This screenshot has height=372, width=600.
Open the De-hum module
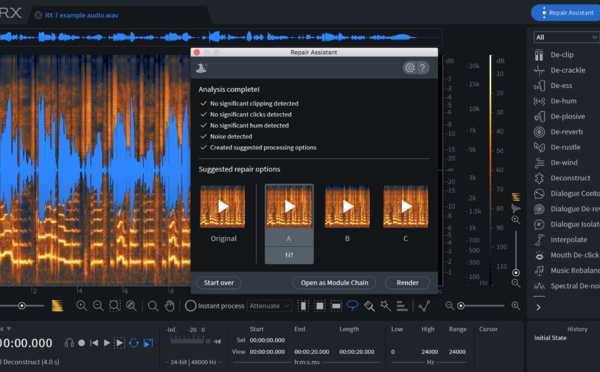556,101
